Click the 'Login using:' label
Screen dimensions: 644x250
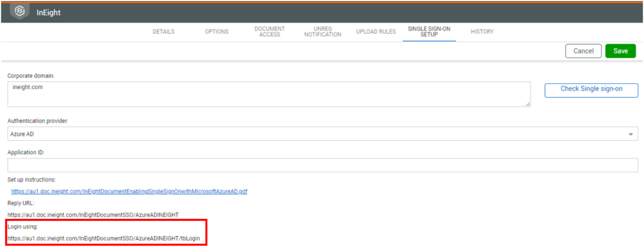click(x=22, y=227)
